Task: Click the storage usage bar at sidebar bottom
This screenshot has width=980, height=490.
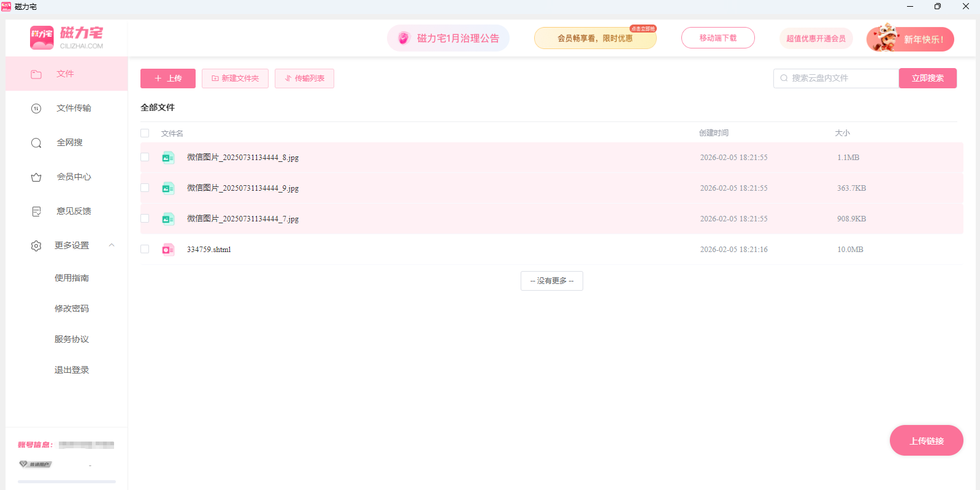Action: click(66, 481)
